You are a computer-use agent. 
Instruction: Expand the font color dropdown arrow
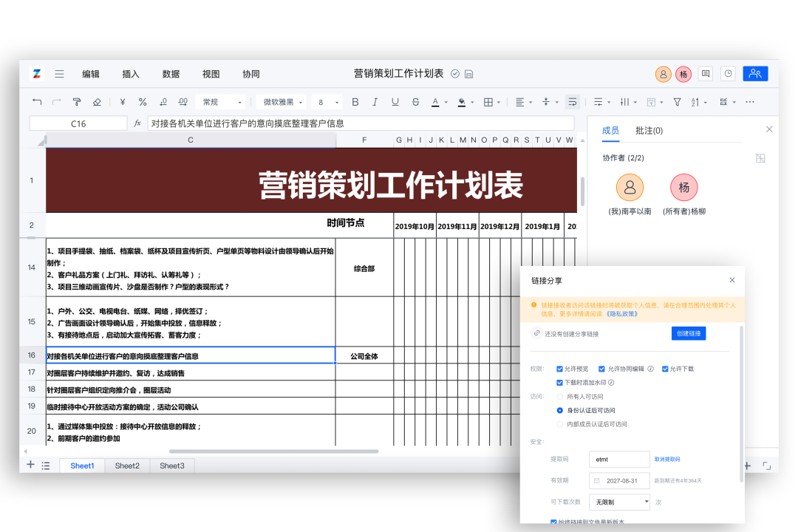[x=446, y=103]
